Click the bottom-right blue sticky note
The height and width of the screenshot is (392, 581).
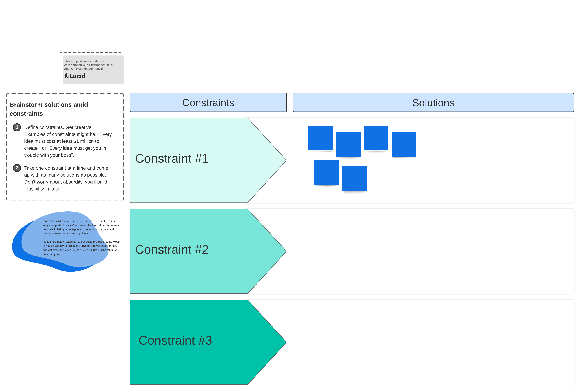(354, 179)
